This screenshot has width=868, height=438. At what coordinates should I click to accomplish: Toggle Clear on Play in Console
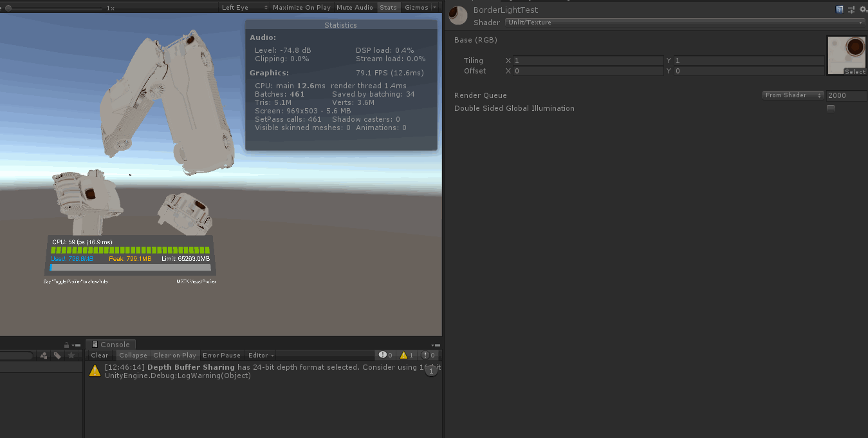[174, 355]
